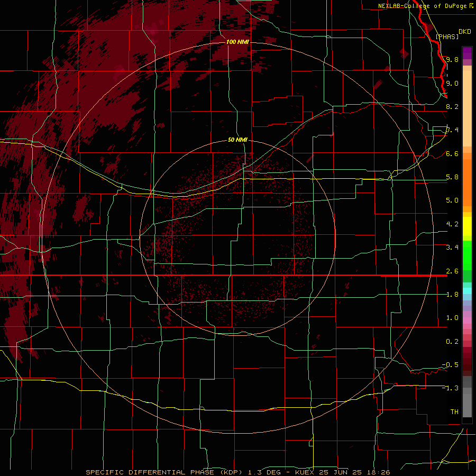Viewport: 476px width, 476px height.
Task: Click the 5.8 value on the scale
Action: [452, 177]
